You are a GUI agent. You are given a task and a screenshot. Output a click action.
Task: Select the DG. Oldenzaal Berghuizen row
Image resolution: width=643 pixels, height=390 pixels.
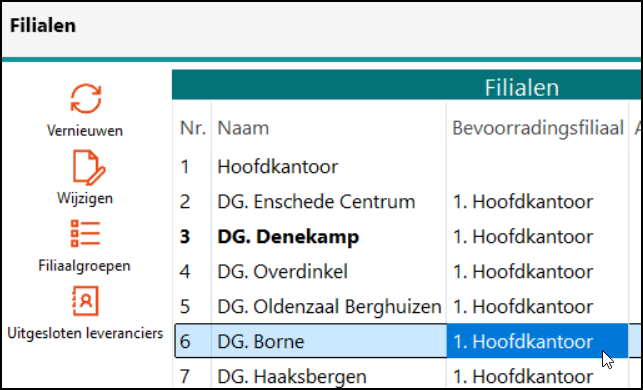(406, 306)
